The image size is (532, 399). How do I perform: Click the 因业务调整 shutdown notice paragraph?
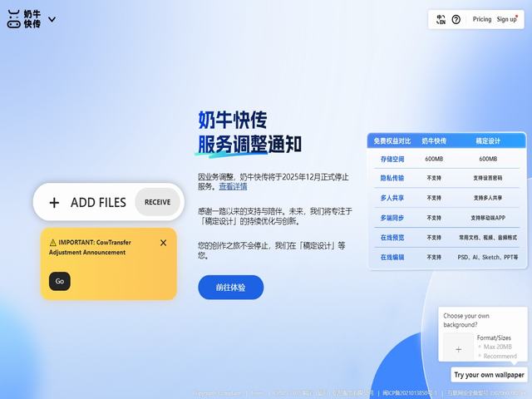(x=273, y=182)
